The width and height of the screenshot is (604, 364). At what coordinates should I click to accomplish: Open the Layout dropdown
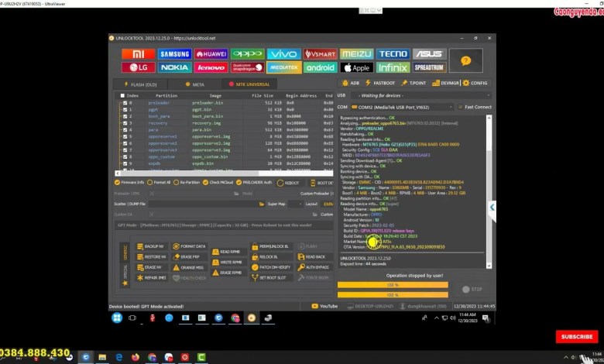click(x=327, y=204)
